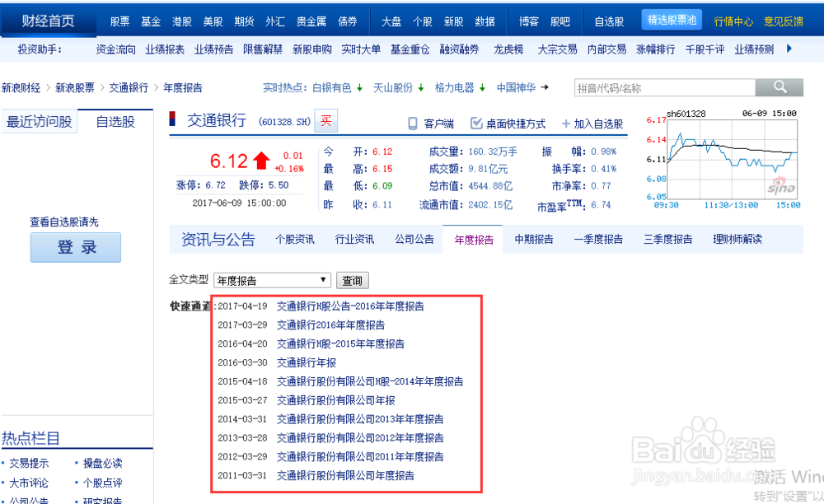This screenshot has width=824, height=504.
Task: Click the 千股千评 assistant link
Action: point(705,49)
